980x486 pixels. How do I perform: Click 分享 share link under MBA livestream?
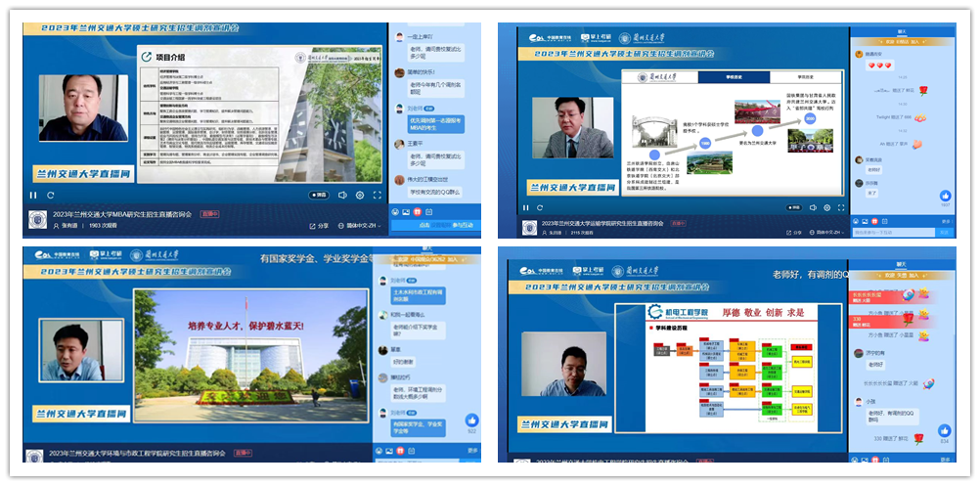tap(320, 226)
